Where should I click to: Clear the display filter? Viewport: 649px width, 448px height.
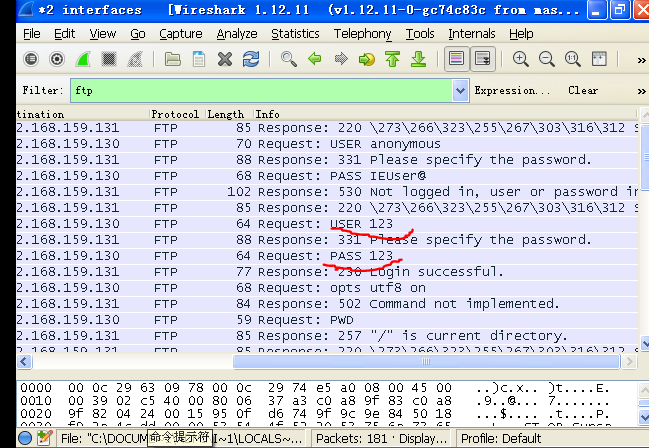point(583,90)
